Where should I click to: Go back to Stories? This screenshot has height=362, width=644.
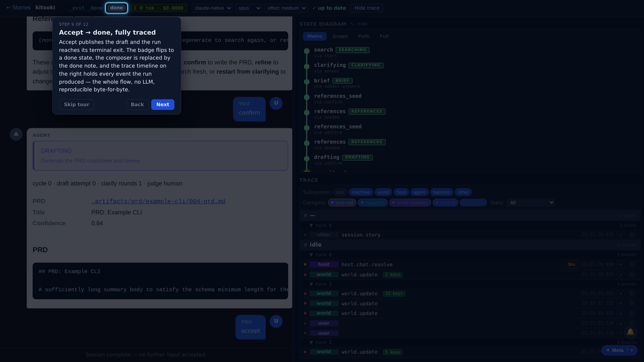[19, 7]
